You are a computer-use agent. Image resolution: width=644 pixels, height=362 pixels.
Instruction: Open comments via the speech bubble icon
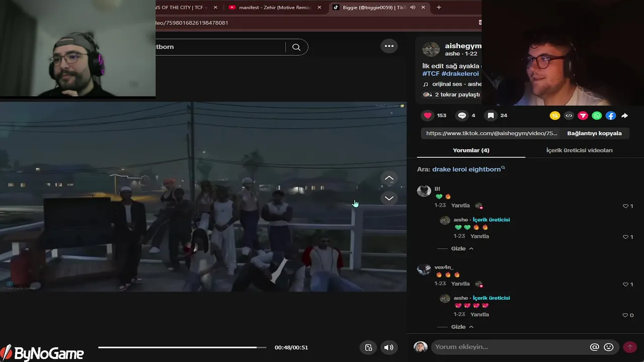click(462, 116)
